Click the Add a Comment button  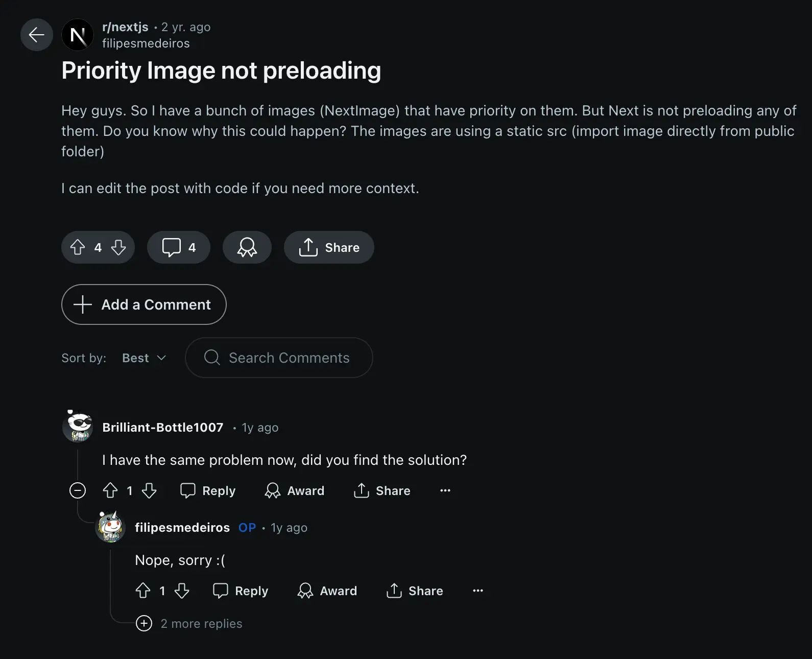[144, 304]
